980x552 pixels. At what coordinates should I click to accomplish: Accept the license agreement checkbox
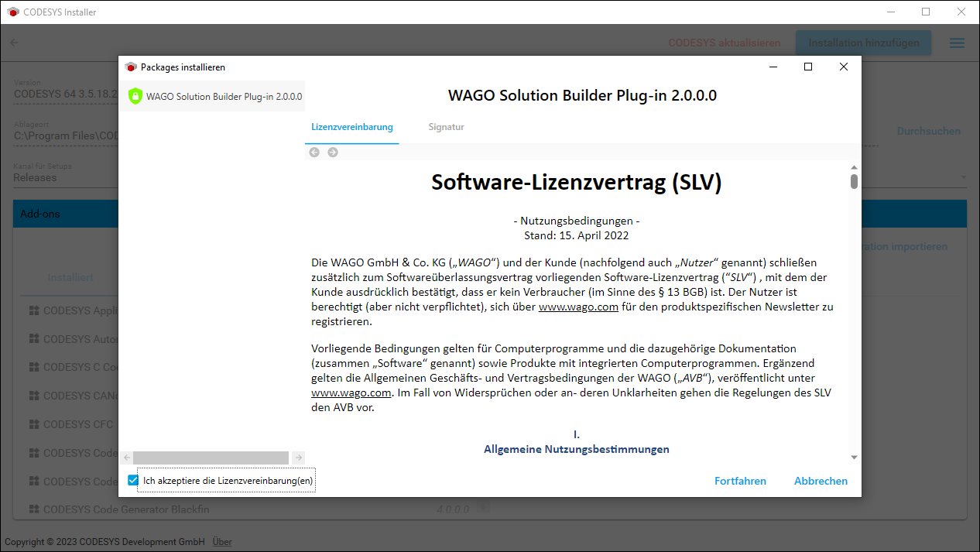133,481
